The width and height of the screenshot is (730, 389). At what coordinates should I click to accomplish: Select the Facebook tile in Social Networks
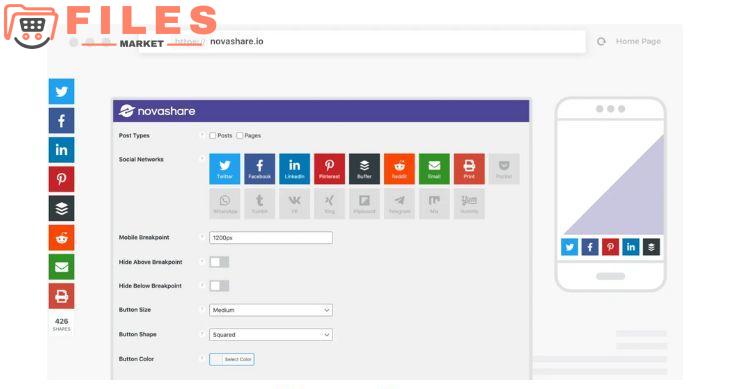tap(260, 169)
